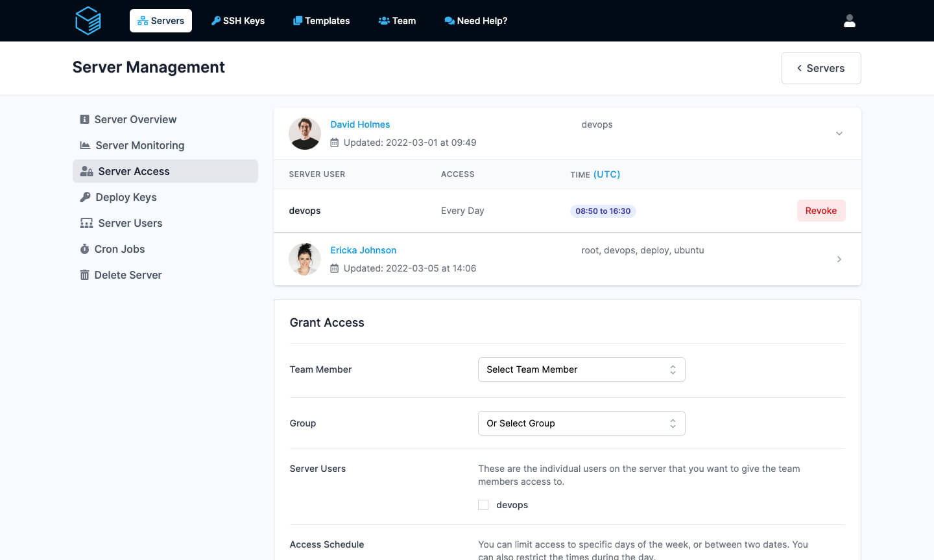Viewport: 934px width, 560px height.
Task: Click the Delete Server trash icon
Action: pyautogui.click(x=84, y=275)
